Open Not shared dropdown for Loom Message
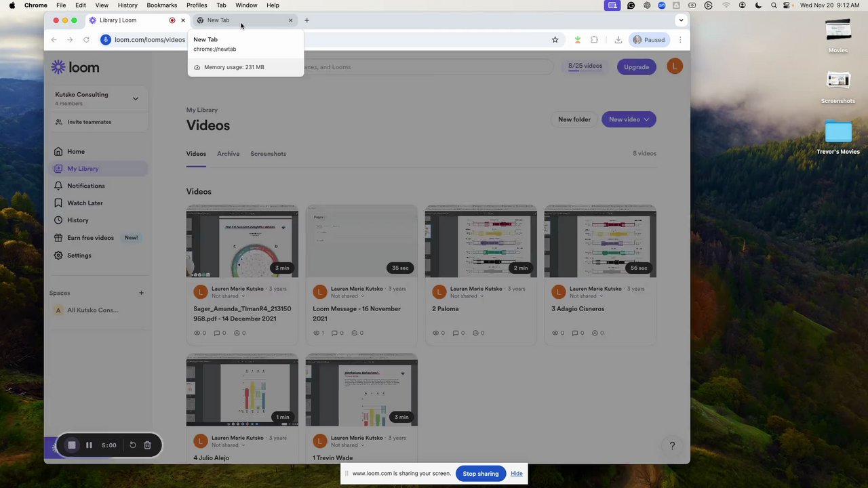This screenshot has height=488, width=868. (348, 296)
